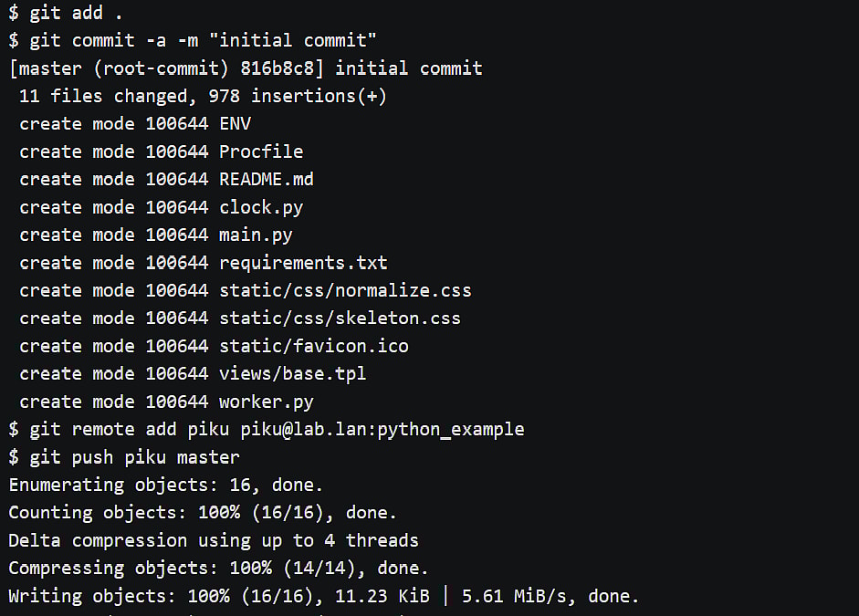Click the '11 files changed' summary line
The height and width of the screenshot is (616, 859).
coord(204,97)
